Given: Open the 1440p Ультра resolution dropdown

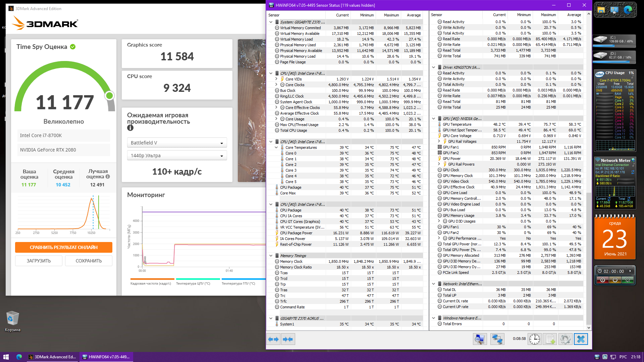Looking at the screenshot, I should coord(177,156).
